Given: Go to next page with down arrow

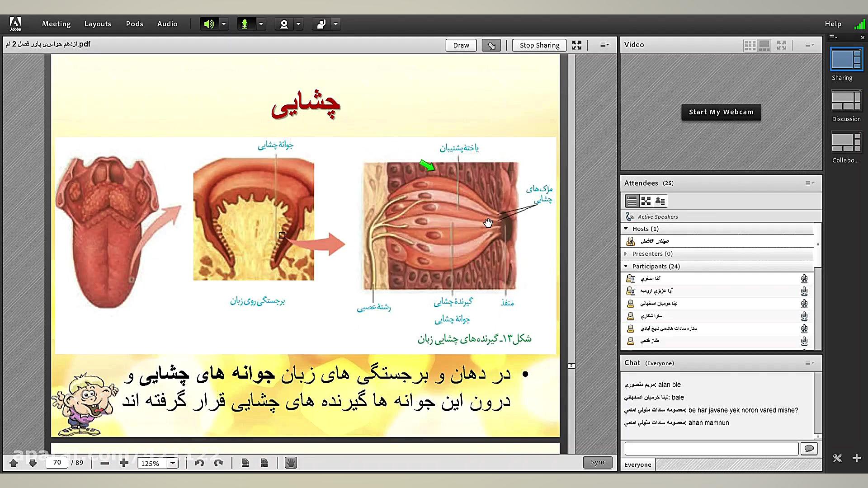Looking at the screenshot, I should [33, 463].
